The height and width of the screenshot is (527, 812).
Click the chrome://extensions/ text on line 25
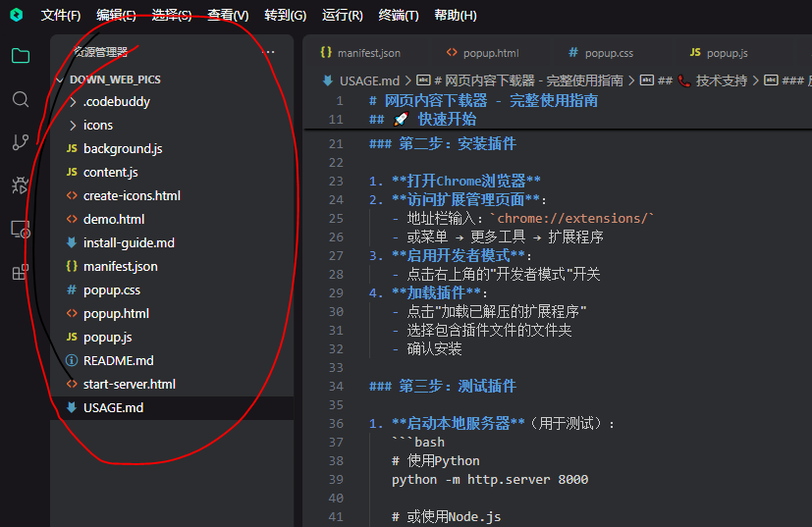click(572, 219)
